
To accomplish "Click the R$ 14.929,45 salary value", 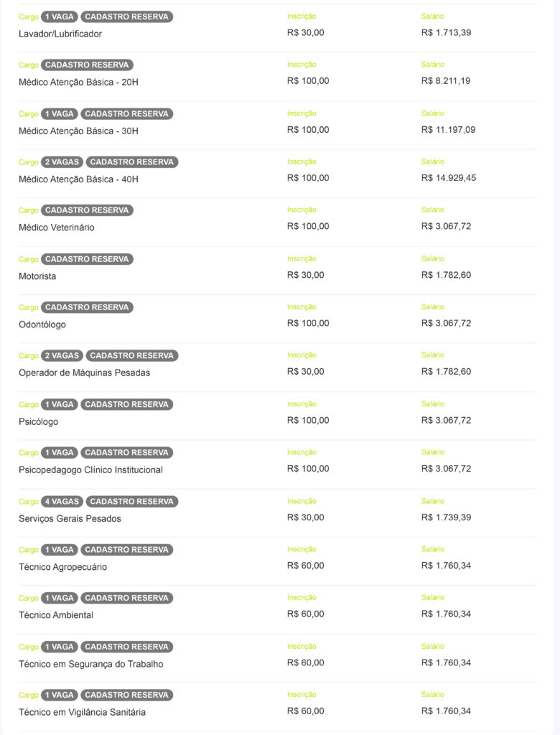I will [x=449, y=178].
